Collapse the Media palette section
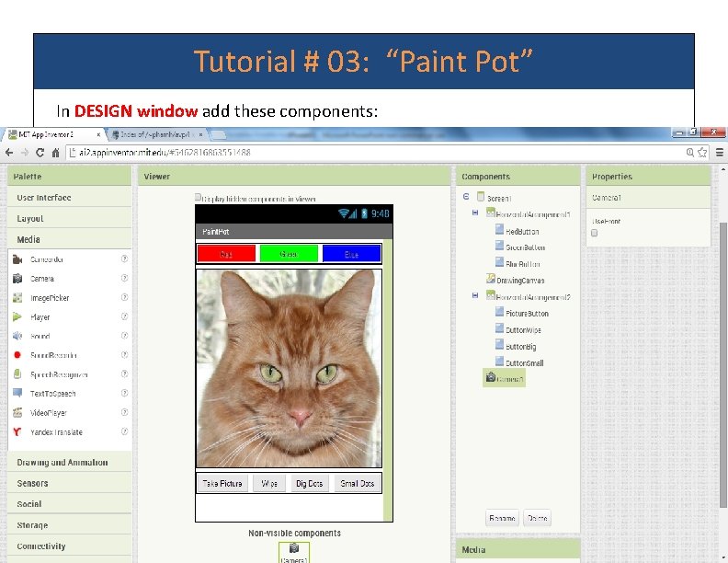Viewport: 728px width, 563px height. [70, 239]
